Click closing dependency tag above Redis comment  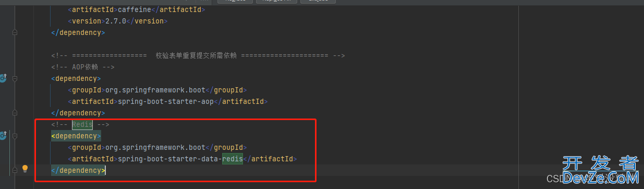click(78, 113)
